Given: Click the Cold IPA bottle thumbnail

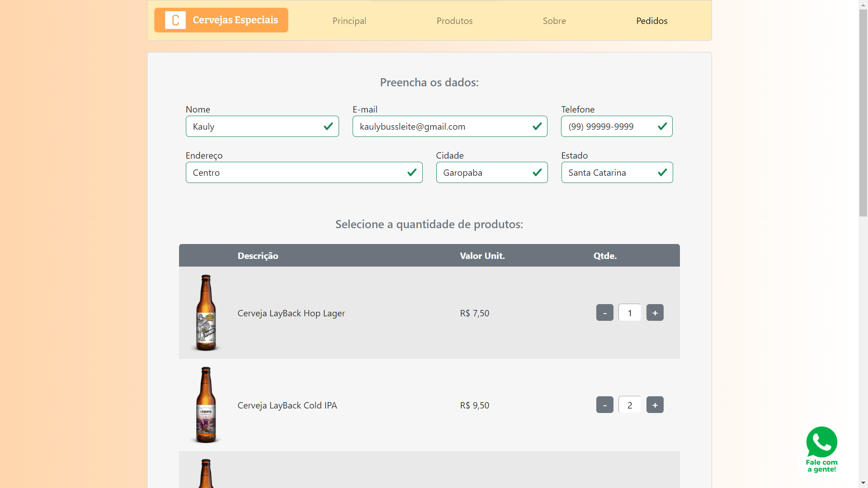Looking at the screenshot, I should point(206,405).
